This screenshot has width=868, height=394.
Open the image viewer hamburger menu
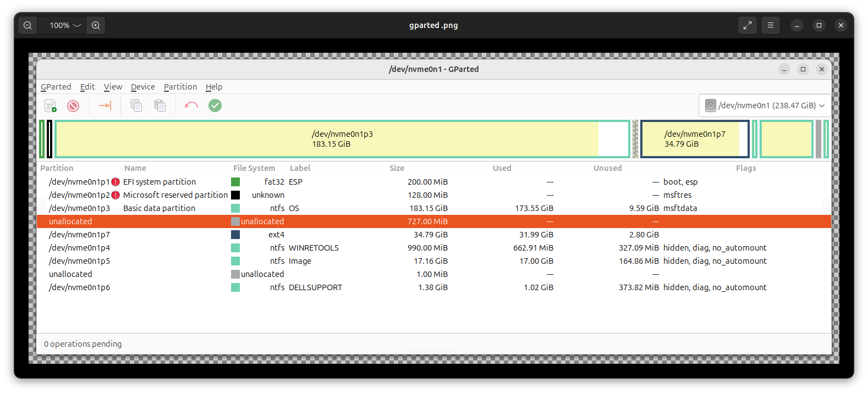click(x=770, y=25)
